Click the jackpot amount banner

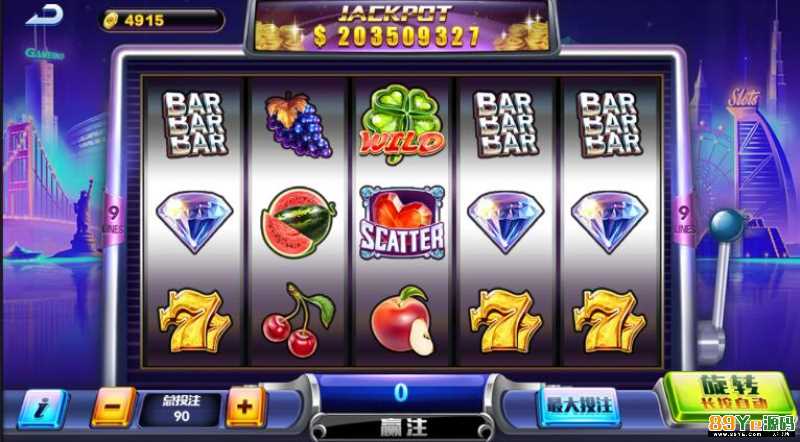[x=402, y=28]
